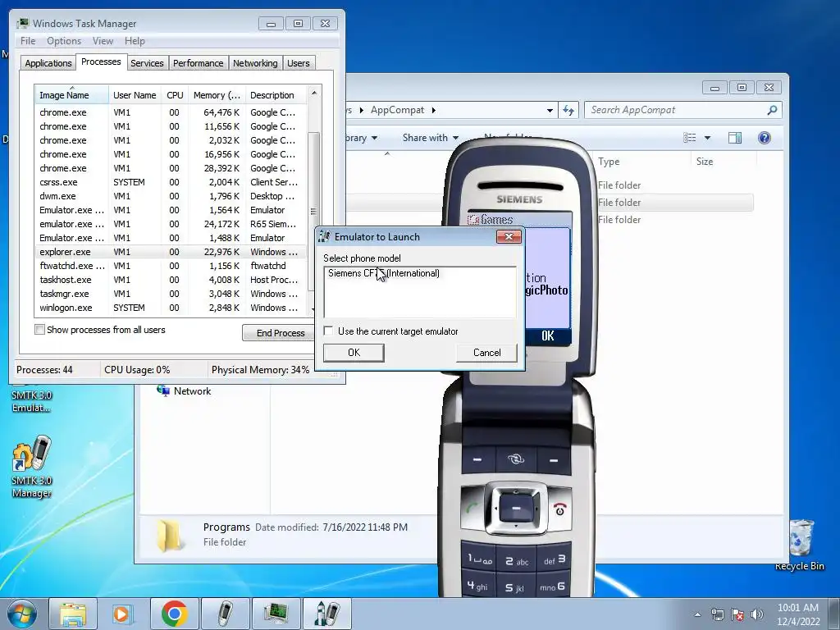Click the search magnifier in Explorer
Image resolution: width=840 pixels, height=630 pixels.
coord(772,110)
